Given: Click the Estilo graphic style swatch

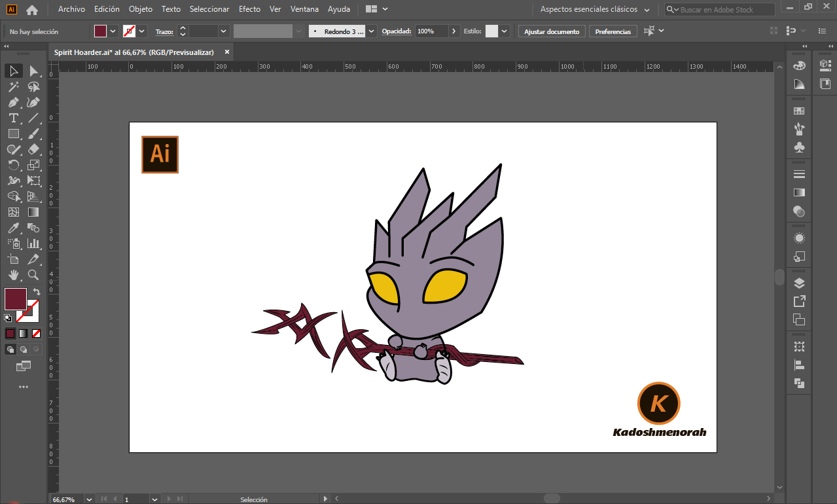Looking at the screenshot, I should point(491,31).
